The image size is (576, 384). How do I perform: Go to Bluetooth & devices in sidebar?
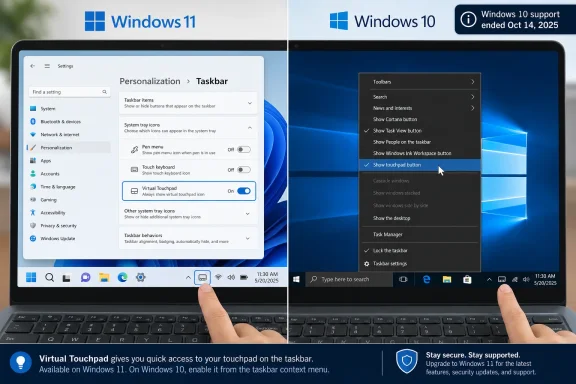pyautogui.click(x=69, y=122)
